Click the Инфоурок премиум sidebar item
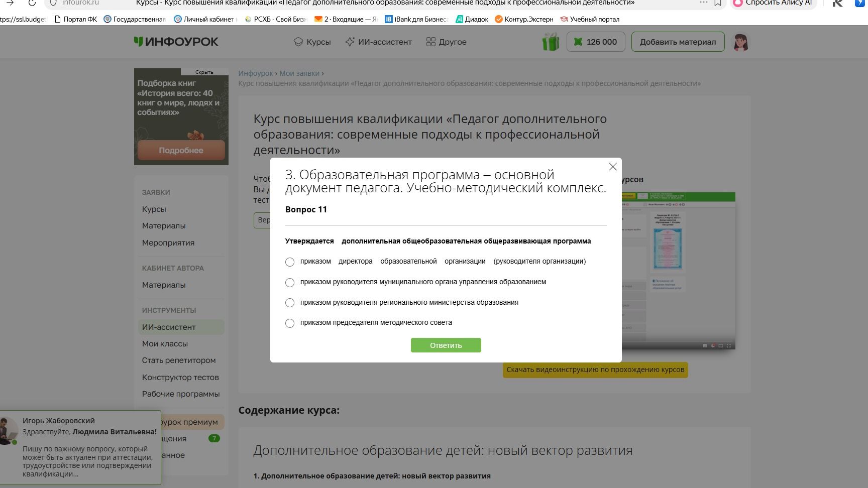This screenshot has height=488, width=868. (192, 422)
